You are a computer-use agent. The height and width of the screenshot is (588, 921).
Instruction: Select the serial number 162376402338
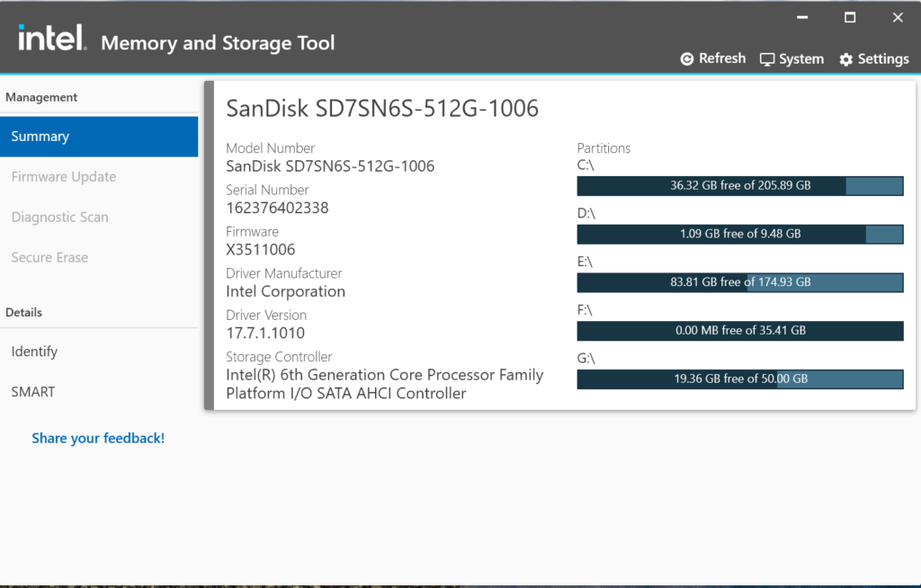tap(277, 208)
